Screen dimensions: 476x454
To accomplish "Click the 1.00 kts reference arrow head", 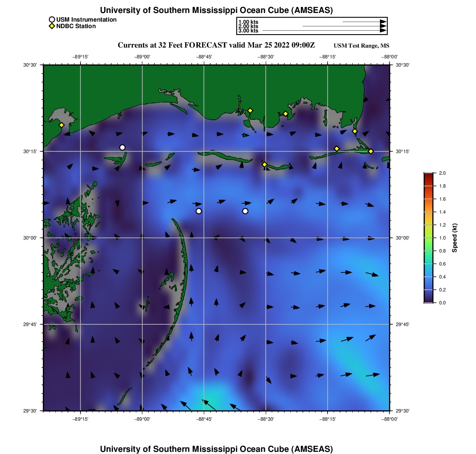I will 383,22.
